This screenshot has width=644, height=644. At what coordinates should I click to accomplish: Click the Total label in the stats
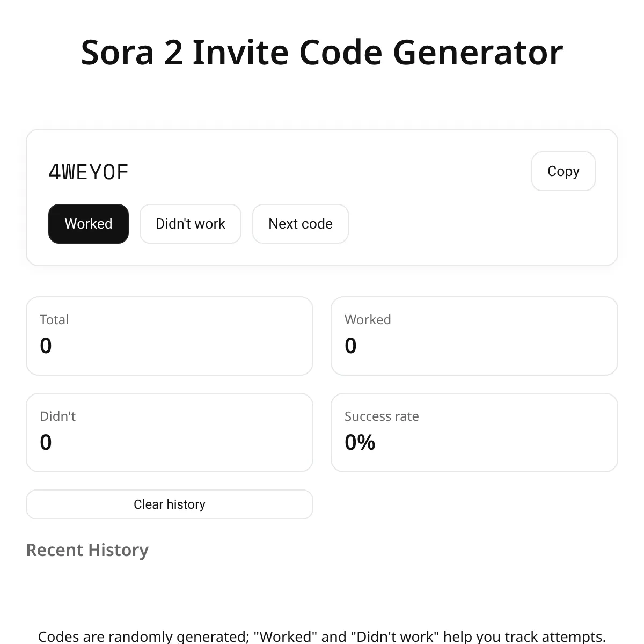pyautogui.click(x=54, y=319)
